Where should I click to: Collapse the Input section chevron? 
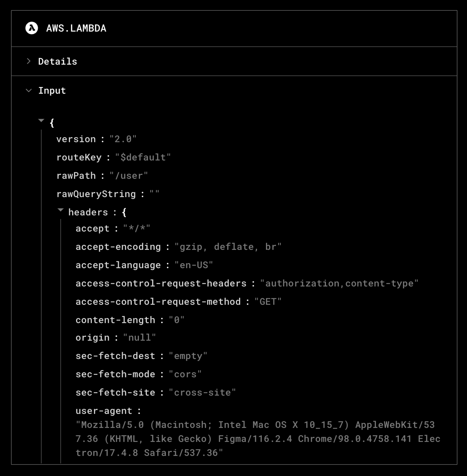point(29,90)
